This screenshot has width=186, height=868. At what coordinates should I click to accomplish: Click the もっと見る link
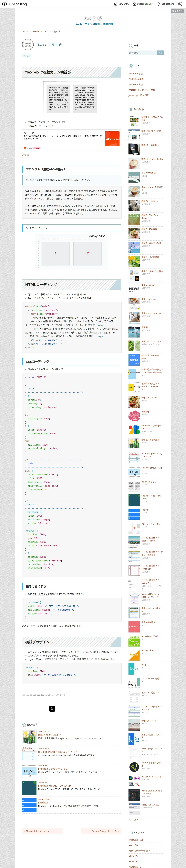click(133, 820)
